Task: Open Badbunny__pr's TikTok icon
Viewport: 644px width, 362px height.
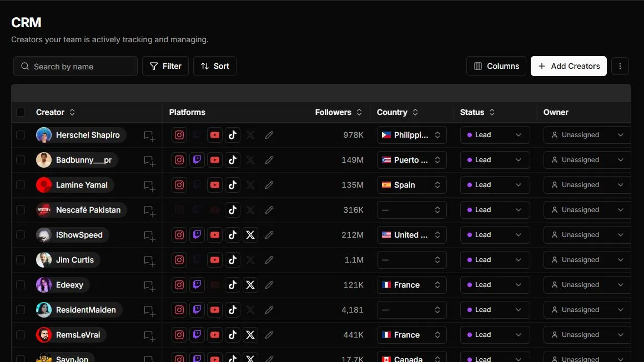Action: 233,160
